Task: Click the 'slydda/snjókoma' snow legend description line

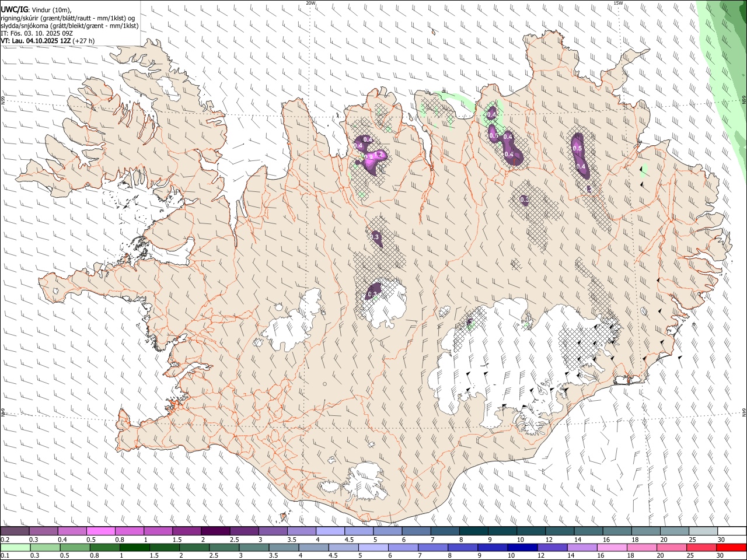Action: point(69,26)
